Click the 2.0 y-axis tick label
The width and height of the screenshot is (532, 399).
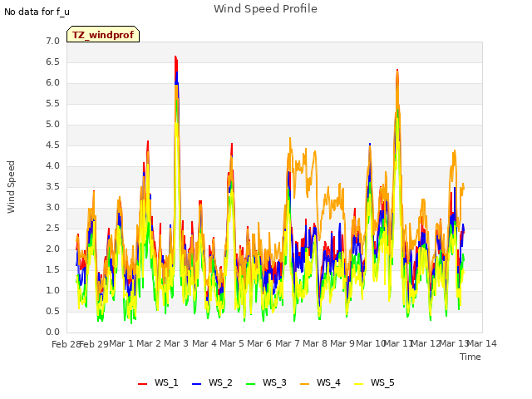pyautogui.click(x=52, y=249)
